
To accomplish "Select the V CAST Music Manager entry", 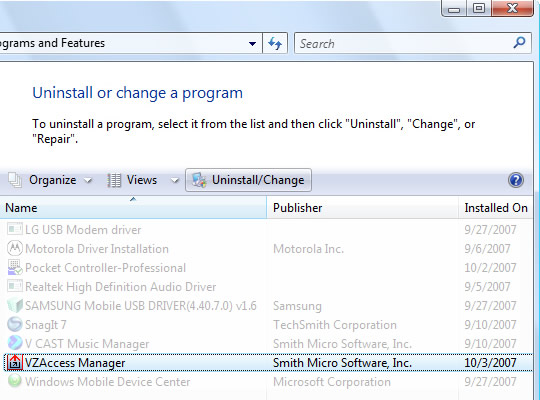I will [x=87, y=343].
